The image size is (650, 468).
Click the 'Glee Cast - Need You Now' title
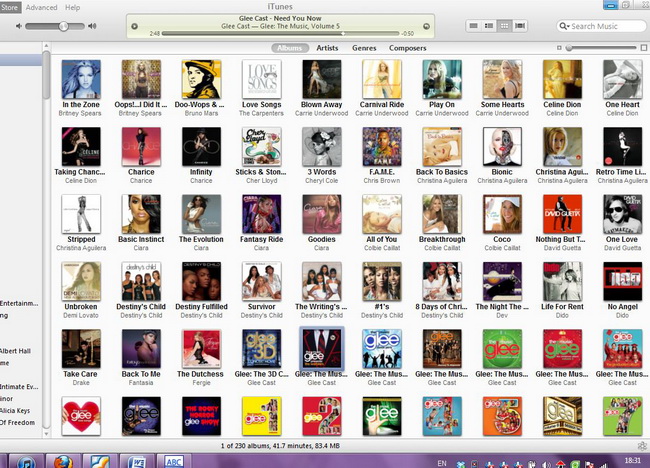point(280,18)
